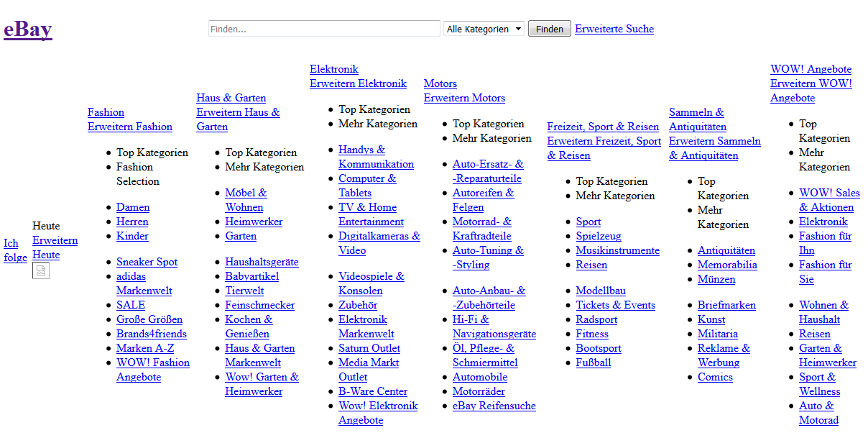This screenshot has width=868, height=433.
Task: Open the Marken A-Z link
Action: 145,348
